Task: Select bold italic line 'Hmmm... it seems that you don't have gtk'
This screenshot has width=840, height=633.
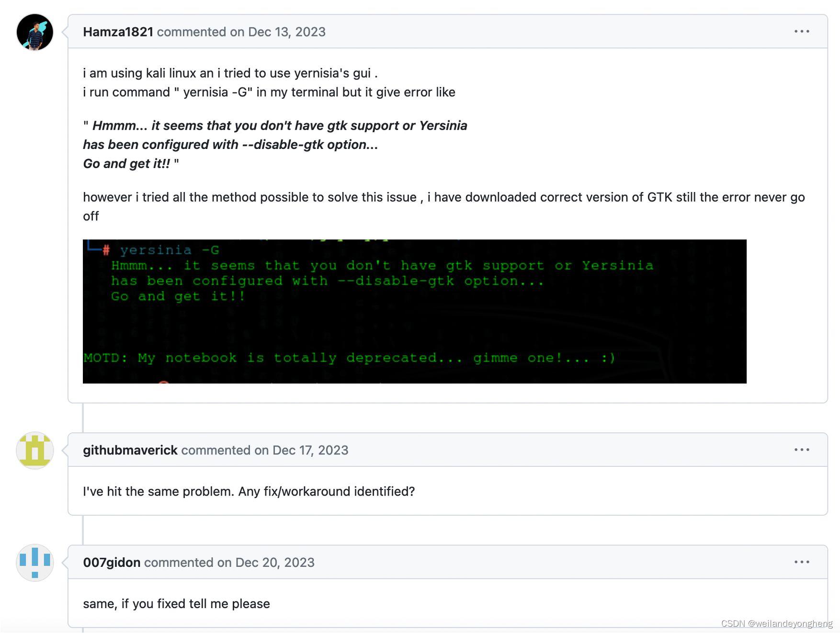Action: tap(220, 125)
